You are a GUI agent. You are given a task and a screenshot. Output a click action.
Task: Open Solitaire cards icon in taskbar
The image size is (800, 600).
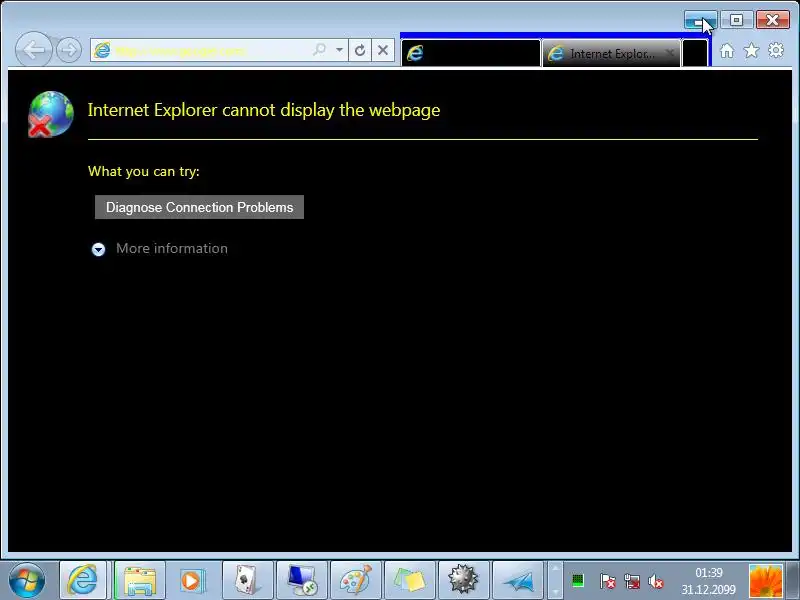click(247, 580)
